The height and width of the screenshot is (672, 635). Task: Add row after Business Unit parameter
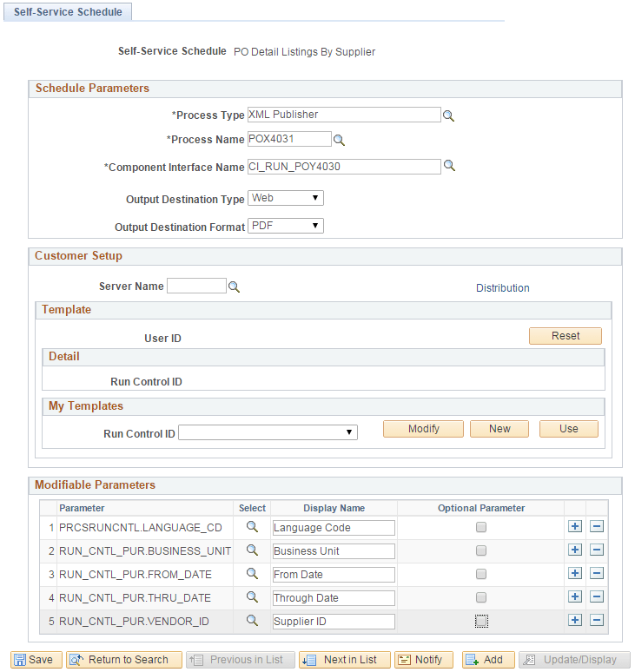click(x=575, y=550)
